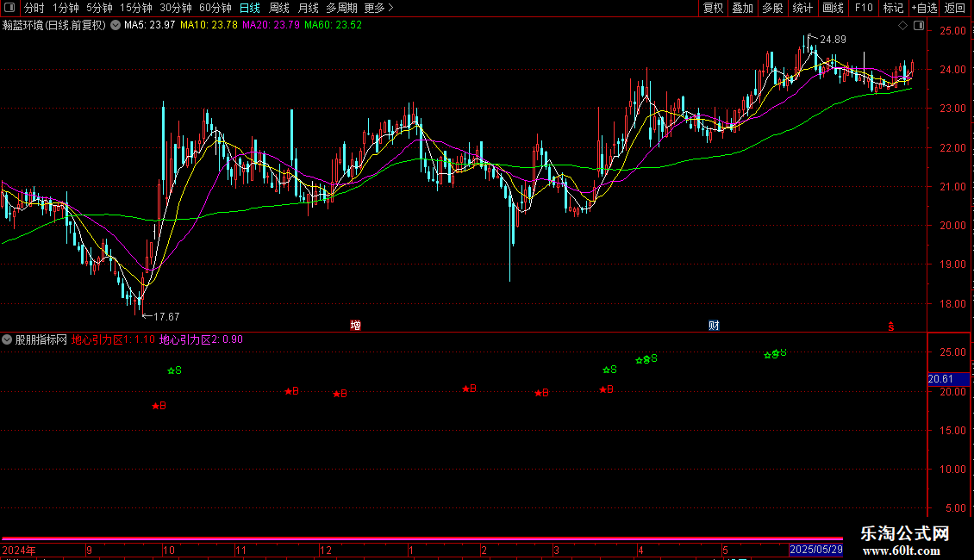This screenshot has height=560, width=974.
Task: Select the 5分钟 period
Action: coord(99,8)
